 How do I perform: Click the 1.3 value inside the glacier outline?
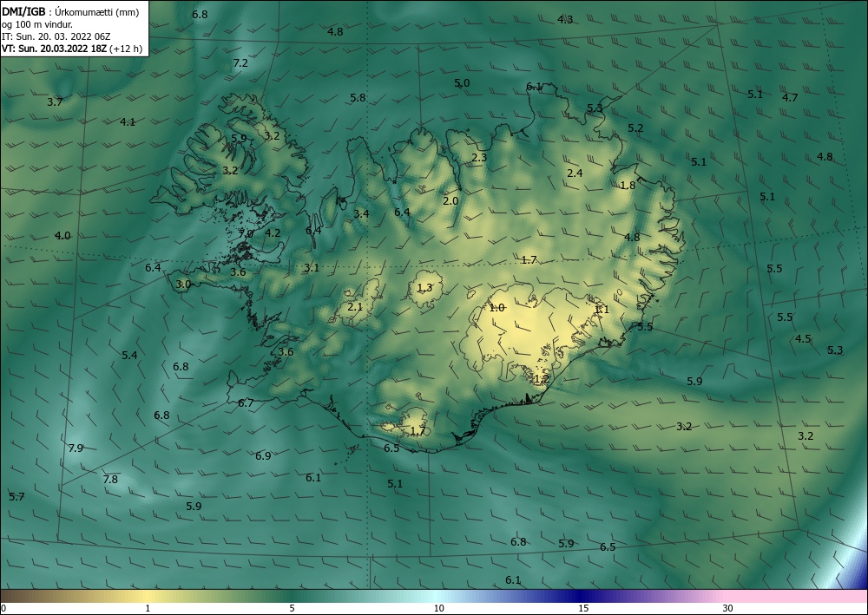pyautogui.click(x=424, y=288)
